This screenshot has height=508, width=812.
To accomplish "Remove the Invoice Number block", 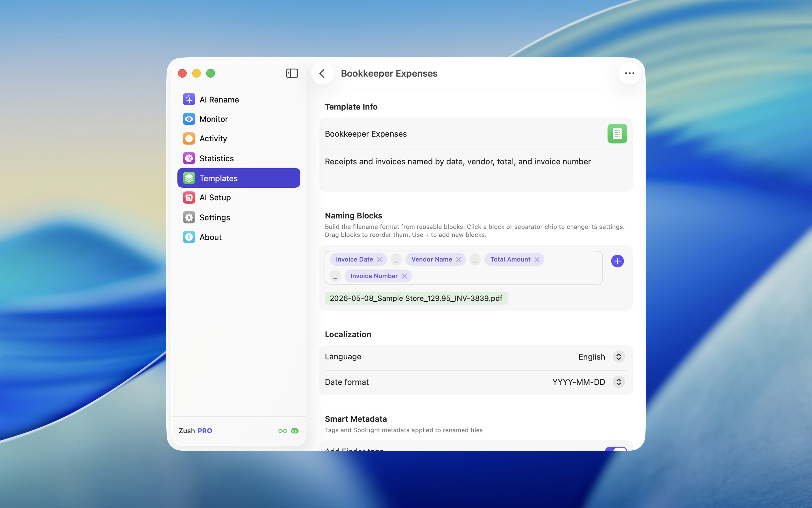I will (404, 276).
